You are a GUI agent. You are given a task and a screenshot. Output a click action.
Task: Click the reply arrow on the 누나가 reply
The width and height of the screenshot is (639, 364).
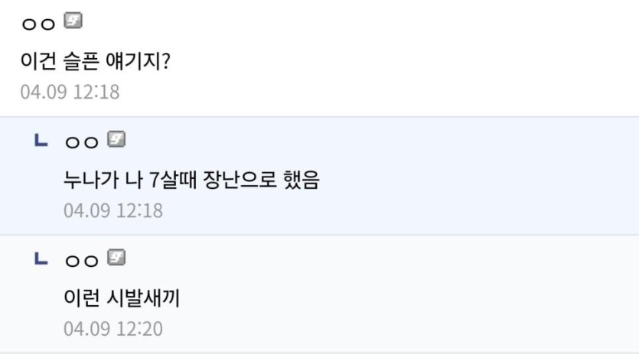coord(41,141)
